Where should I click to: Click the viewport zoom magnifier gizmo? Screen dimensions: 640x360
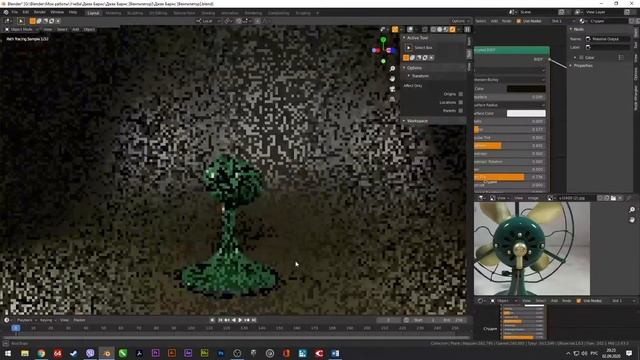[x=392, y=69]
